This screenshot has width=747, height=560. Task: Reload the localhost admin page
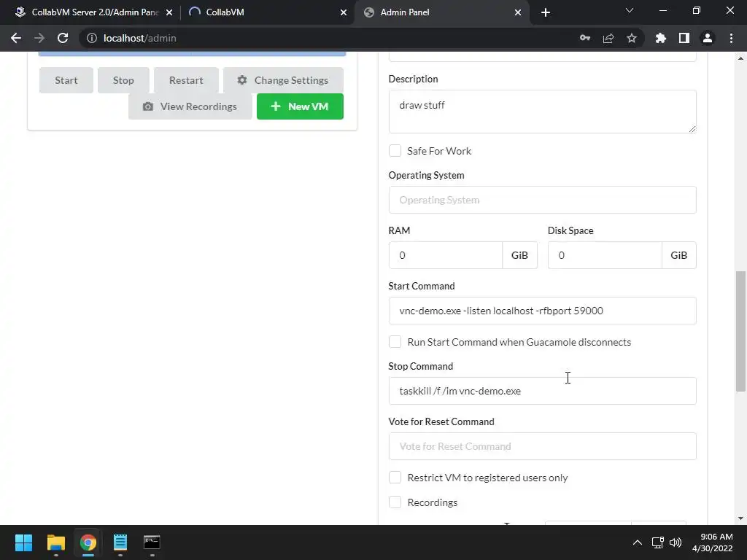[x=63, y=38]
